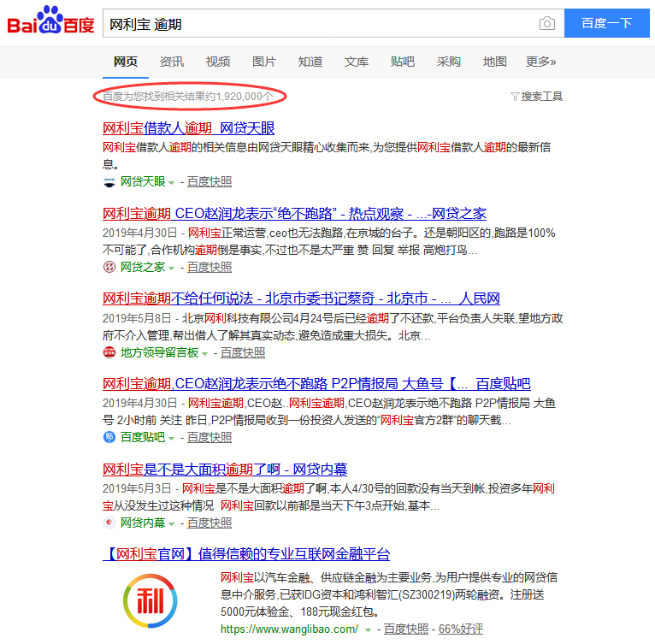Click the snippet date 2019年5月3日

point(137,488)
